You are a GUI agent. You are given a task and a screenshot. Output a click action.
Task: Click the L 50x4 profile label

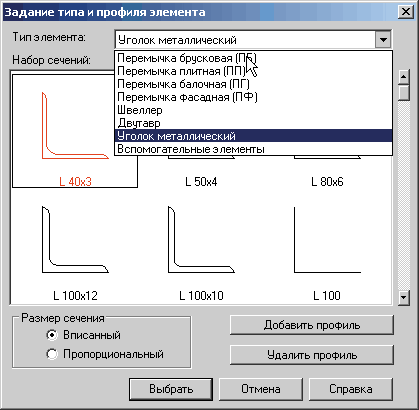tap(201, 182)
